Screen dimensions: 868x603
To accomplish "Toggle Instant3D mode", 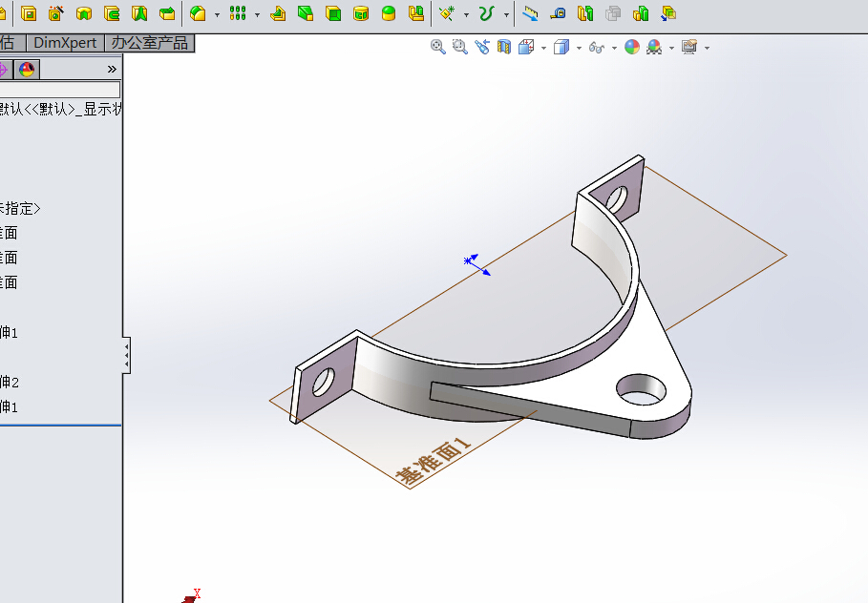I will coord(530,13).
